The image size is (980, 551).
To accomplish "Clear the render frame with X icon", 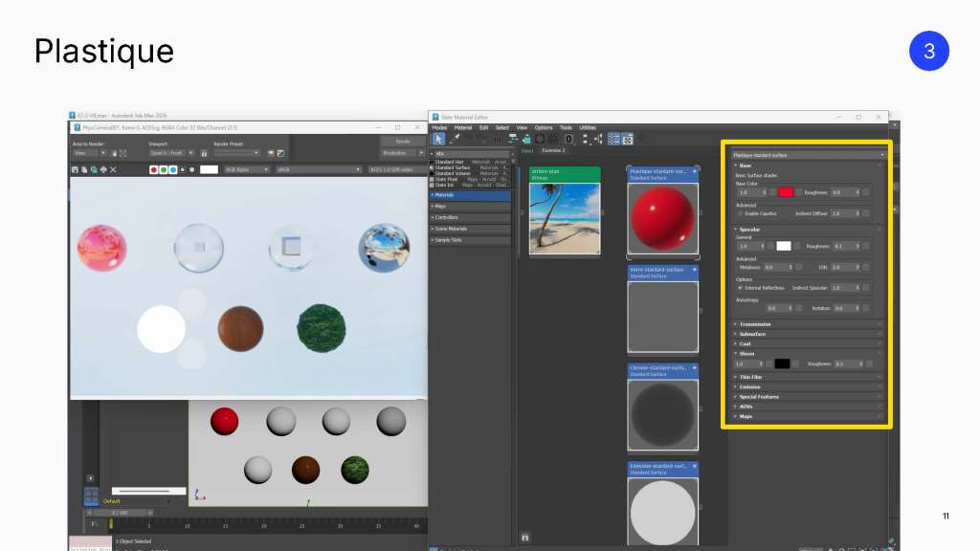I will pyautogui.click(x=113, y=170).
